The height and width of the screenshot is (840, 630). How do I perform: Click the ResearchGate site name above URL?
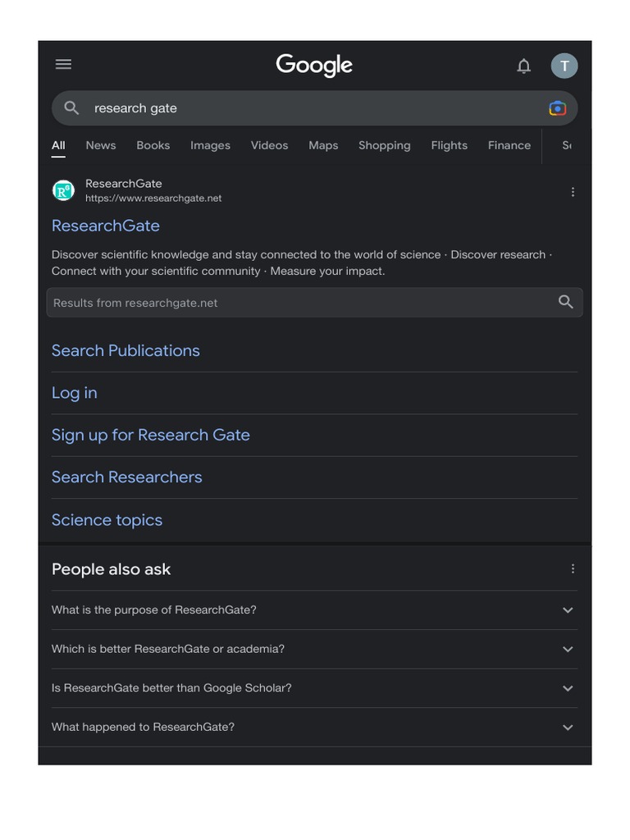click(x=124, y=183)
